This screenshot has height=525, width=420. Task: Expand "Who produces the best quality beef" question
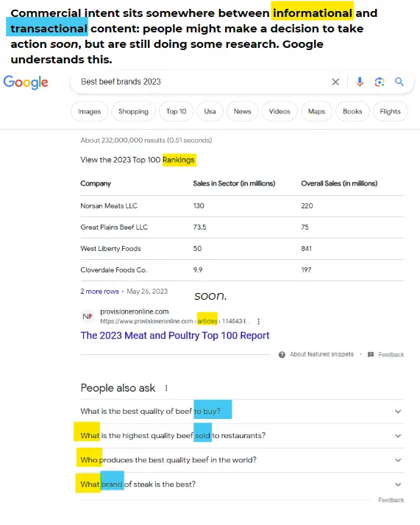pos(242,460)
